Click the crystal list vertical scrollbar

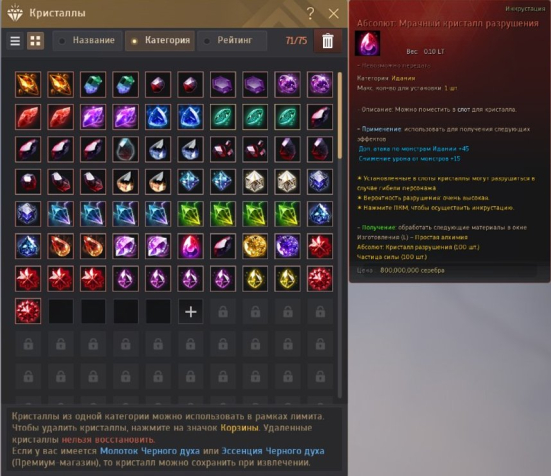coord(339,116)
